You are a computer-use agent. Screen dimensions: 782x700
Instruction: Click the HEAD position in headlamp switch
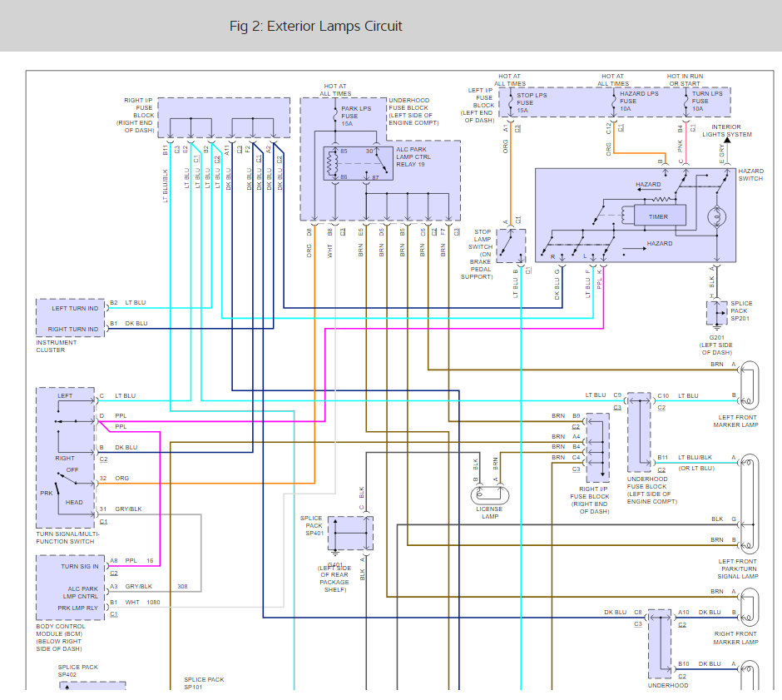pos(74,503)
